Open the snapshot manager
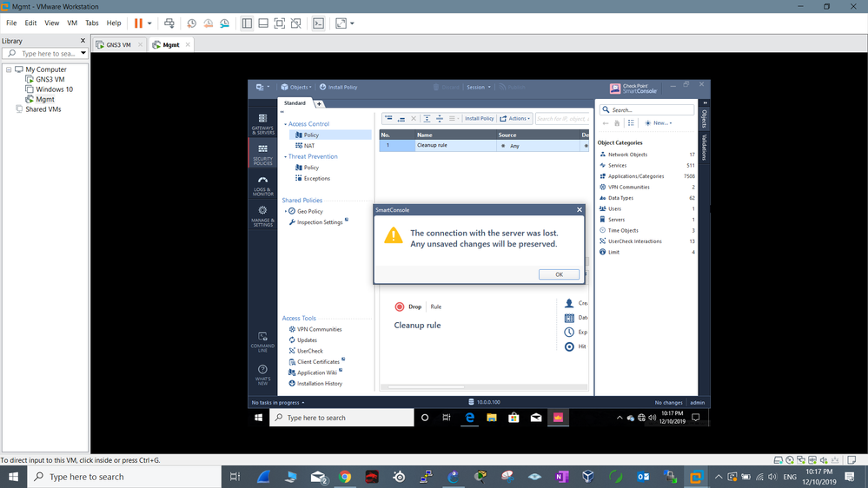 tap(225, 23)
